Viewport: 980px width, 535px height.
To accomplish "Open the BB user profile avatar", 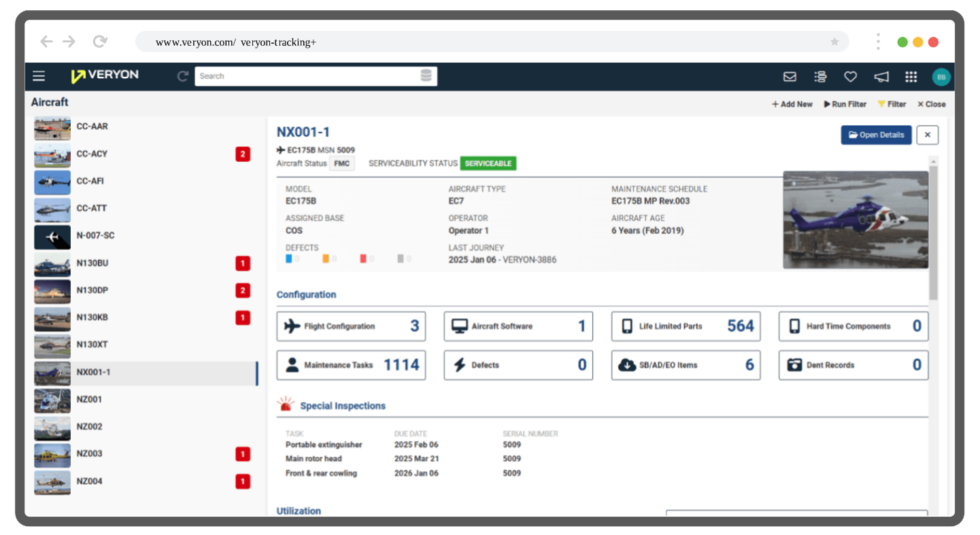I will pyautogui.click(x=941, y=77).
